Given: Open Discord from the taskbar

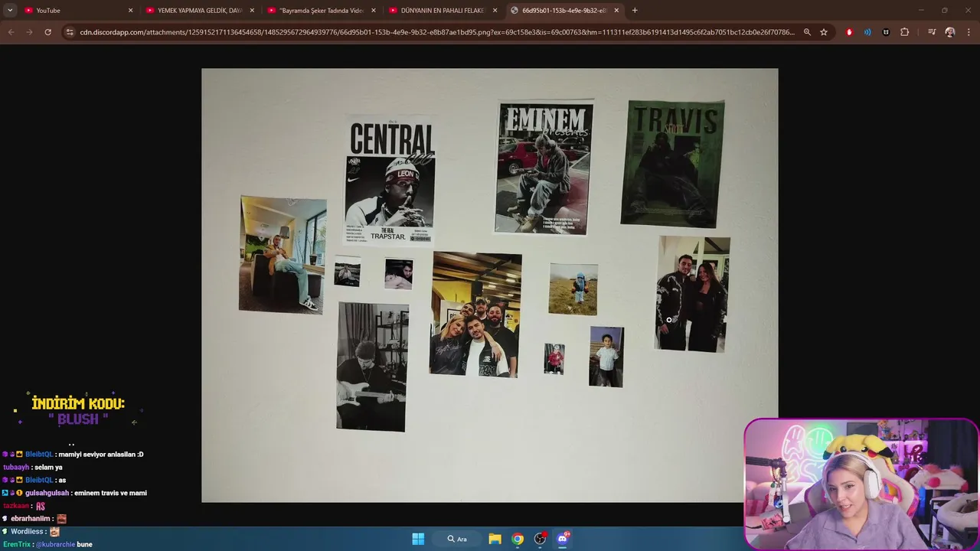Looking at the screenshot, I should click(x=563, y=539).
